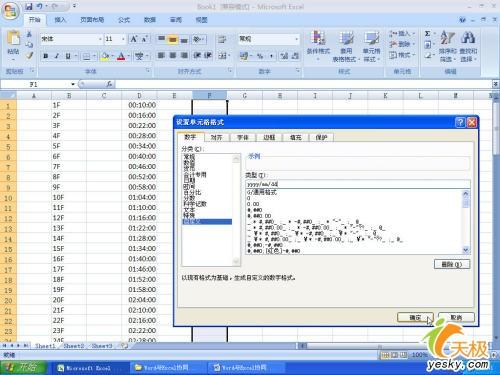Image resolution: width=500 pixels, height=375 pixels.
Task: Open the Cell Styles gallery
Action: (x=371, y=46)
